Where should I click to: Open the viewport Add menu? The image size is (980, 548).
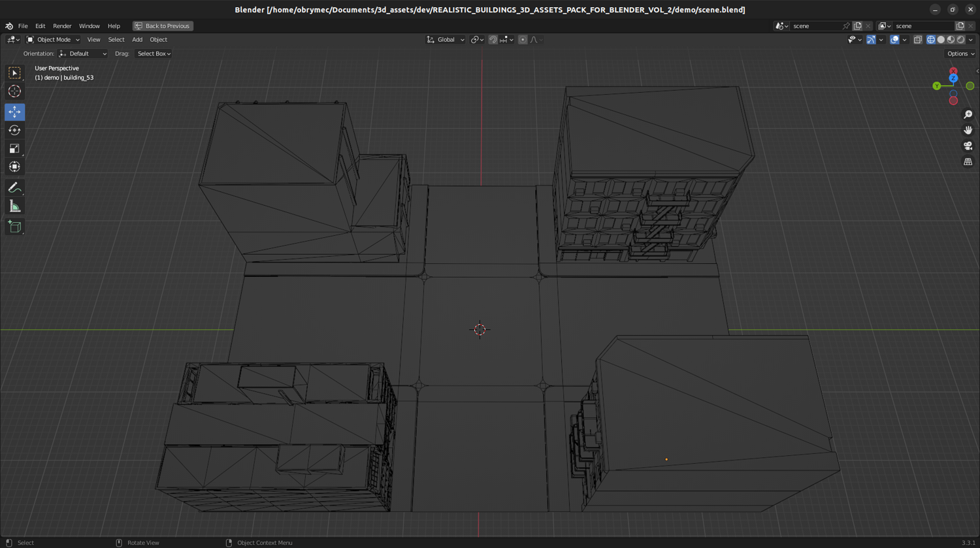tap(137, 40)
